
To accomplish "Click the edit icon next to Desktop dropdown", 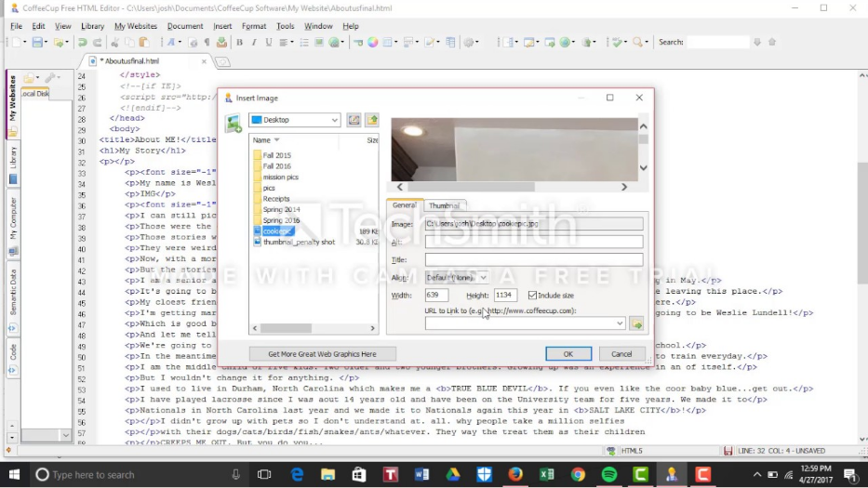I will pyautogui.click(x=354, y=120).
